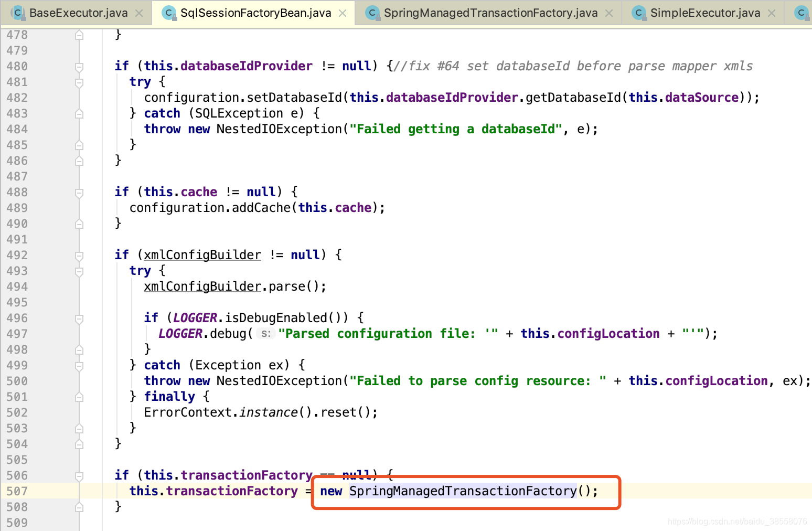
Task: Close the SqlSessionFactoryBean.java tab
Action: pos(343,13)
